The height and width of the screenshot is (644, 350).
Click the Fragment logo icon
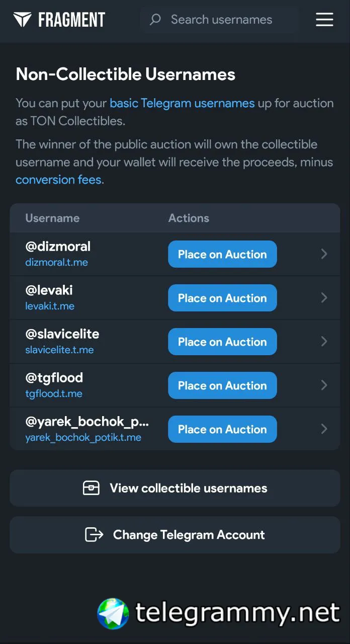coord(22,20)
